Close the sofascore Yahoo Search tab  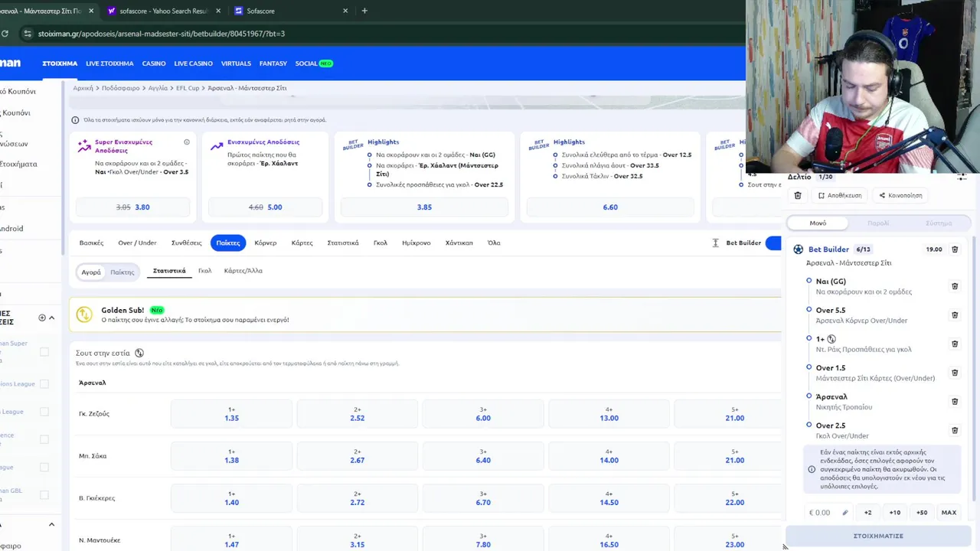(218, 11)
